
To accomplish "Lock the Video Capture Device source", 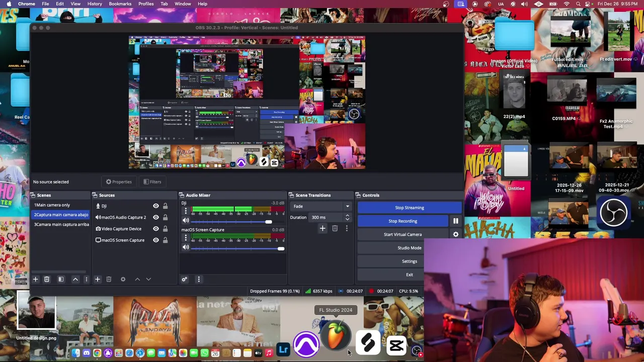I will (x=165, y=229).
